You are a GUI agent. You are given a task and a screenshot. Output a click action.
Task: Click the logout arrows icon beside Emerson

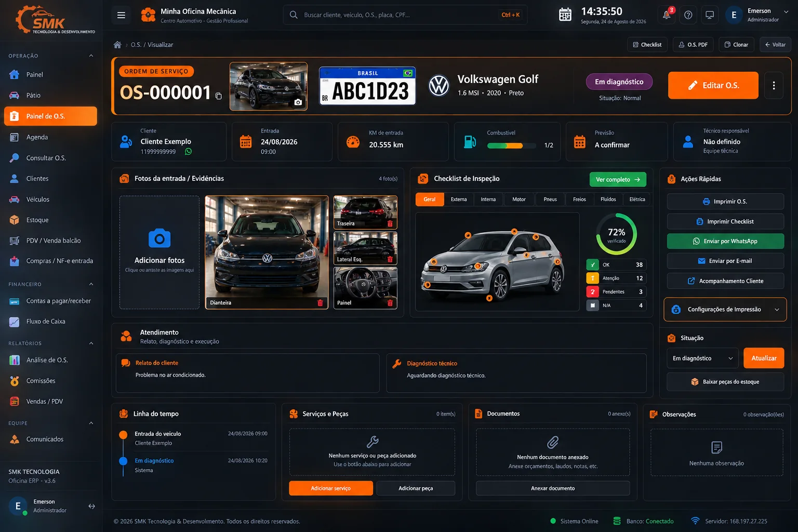pos(91,506)
